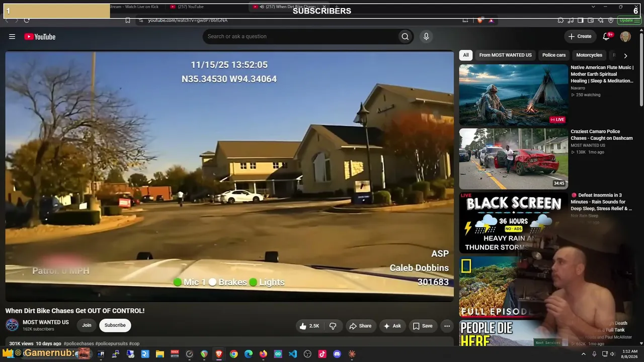The height and width of the screenshot is (362, 644).
Task: Filter by Police cars chip
Action: (x=554, y=55)
